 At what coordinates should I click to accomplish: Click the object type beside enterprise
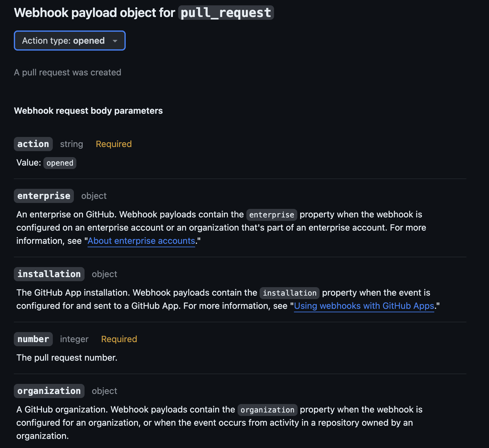[x=94, y=196]
